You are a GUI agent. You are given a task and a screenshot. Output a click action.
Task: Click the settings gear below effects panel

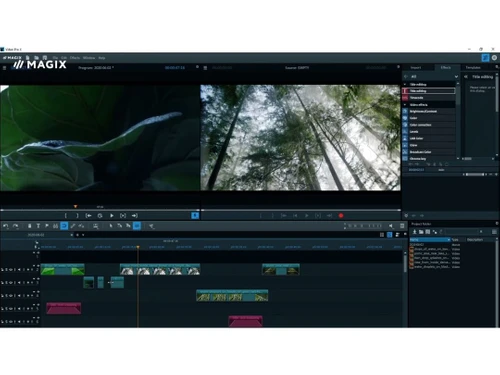[406, 216]
